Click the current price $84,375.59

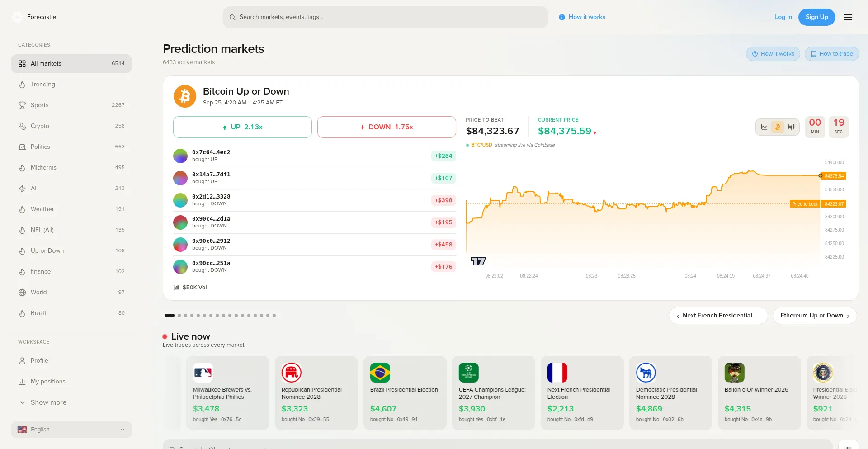(565, 131)
